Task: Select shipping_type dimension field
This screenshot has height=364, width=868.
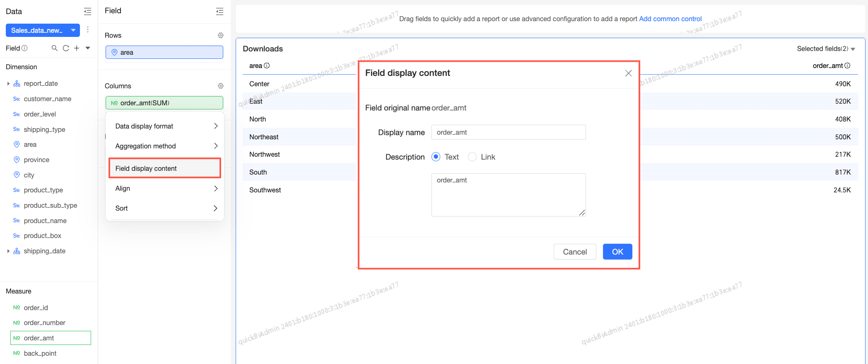Action: [x=44, y=129]
